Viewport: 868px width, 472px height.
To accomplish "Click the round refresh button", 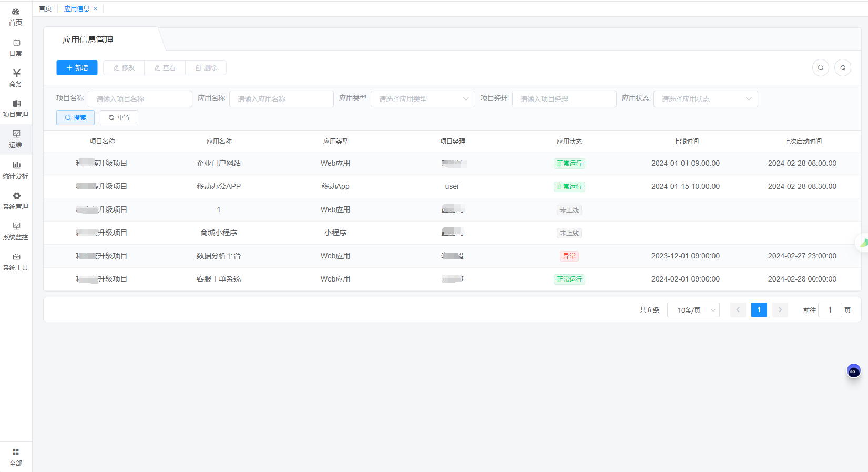I will 842,68.
